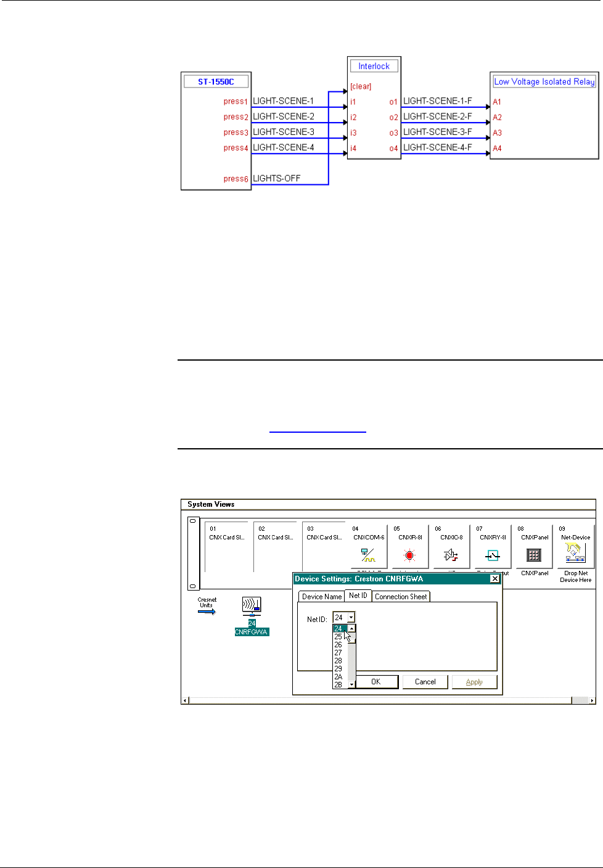This screenshot has width=603, height=868.
Task: Click the LIGHT-SCENE-3-F output signal
Action: (437, 131)
